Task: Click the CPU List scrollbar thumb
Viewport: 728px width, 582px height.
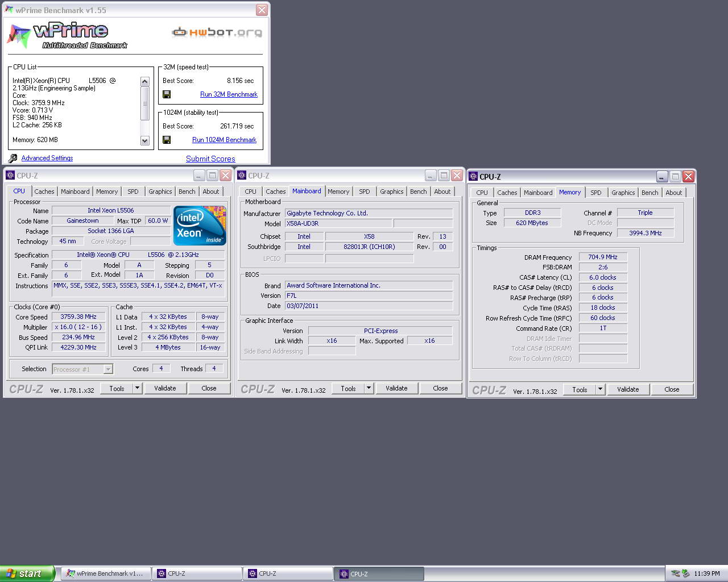Action: [x=144, y=103]
